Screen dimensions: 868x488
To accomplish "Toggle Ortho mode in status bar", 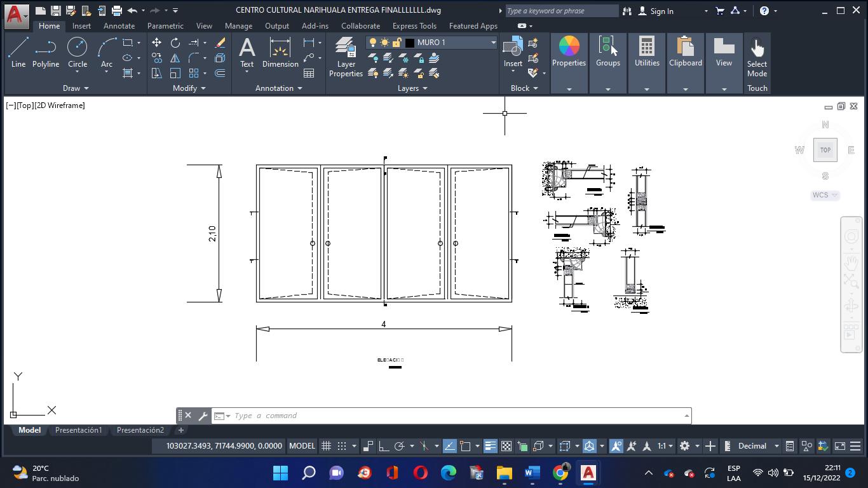I will (x=384, y=446).
